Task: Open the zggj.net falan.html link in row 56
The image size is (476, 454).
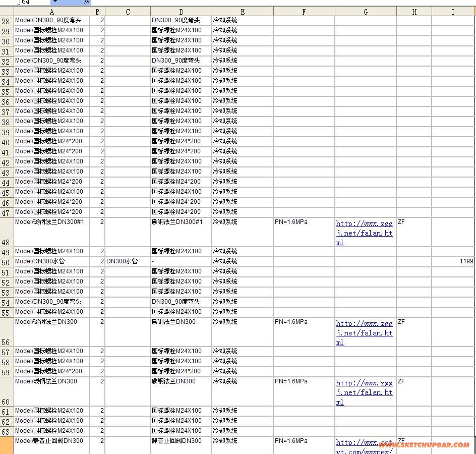Action: [x=364, y=333]
